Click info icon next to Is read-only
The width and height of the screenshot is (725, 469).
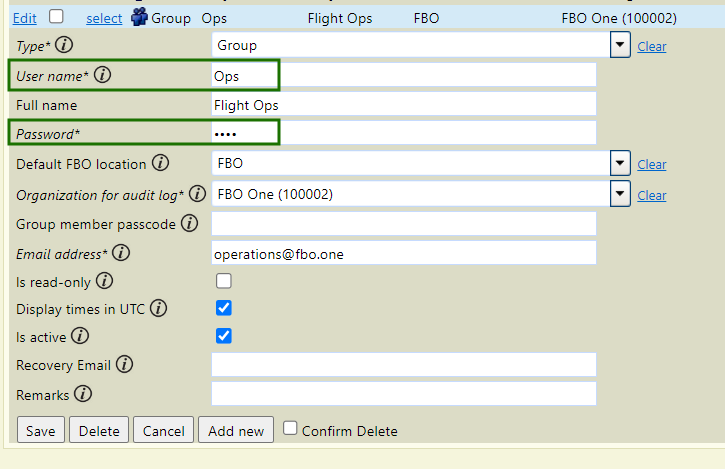(x=104, y=281)
